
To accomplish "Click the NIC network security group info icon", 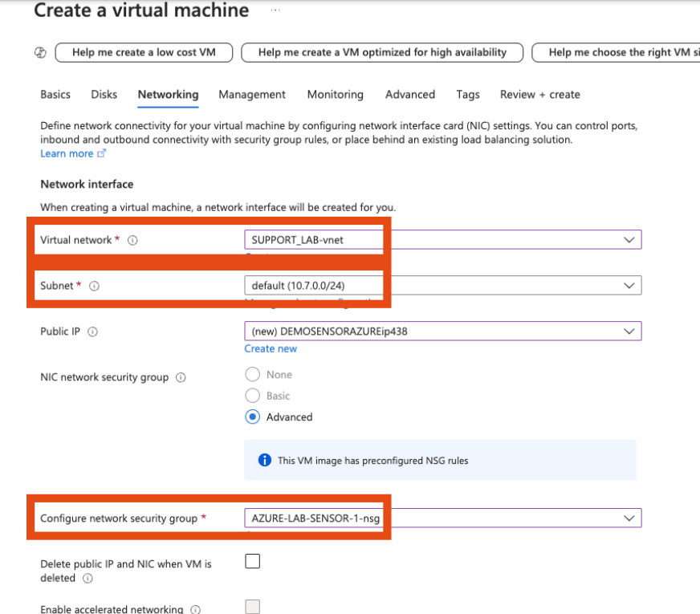I will point(181,377).
